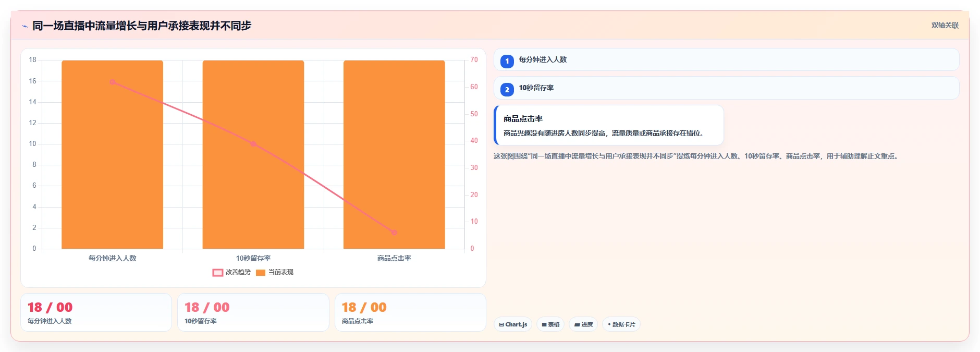Click the pink 改善趋势 legend swatch

point(218,272)
